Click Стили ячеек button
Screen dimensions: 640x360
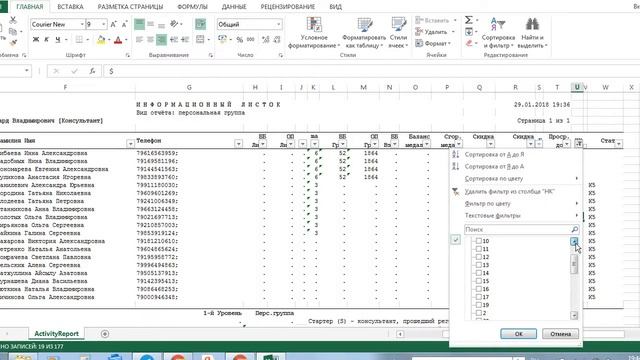[x=398, y=33]
